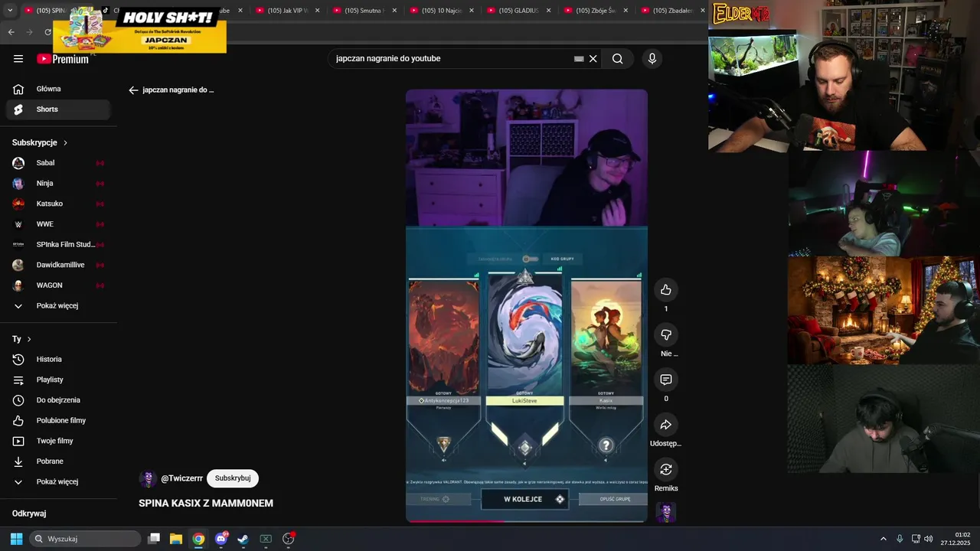This screenshot has height=551, width=980.
Task: Expand Pokaż więcej below Pobrane
Action: (58, 482)
